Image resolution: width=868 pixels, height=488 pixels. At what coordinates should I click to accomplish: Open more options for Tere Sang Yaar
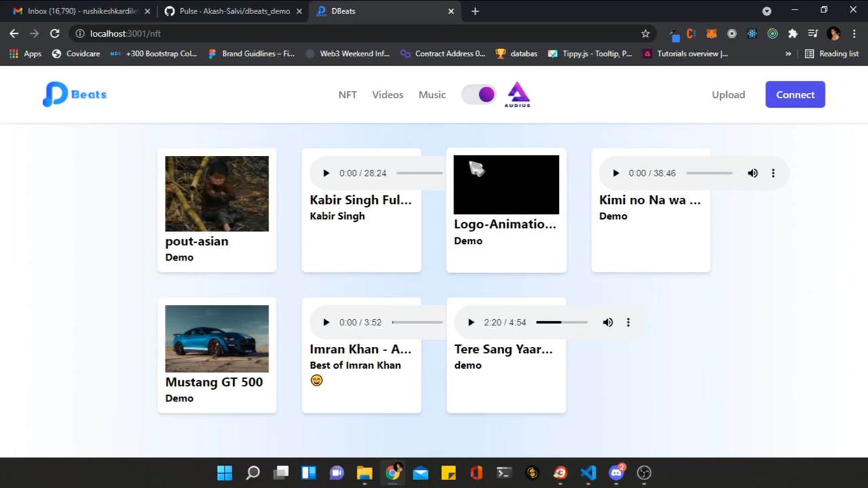(628, 323)
